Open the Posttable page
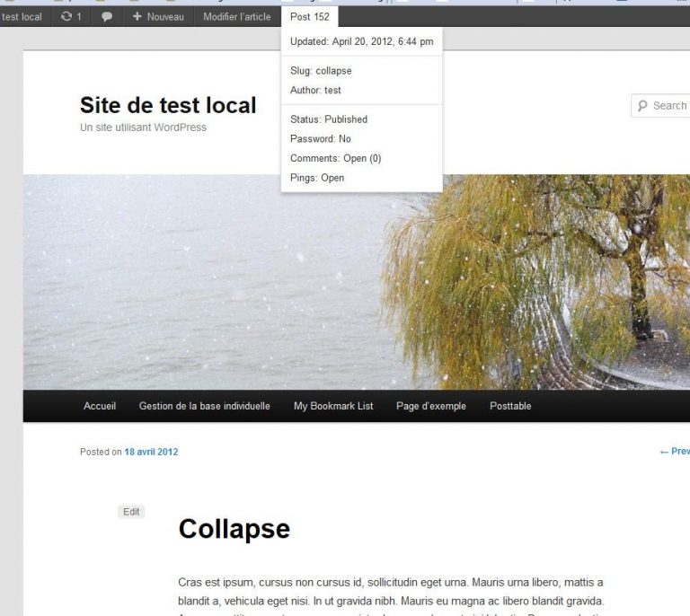Viewport: 690px width, 616px height. click(510, 406)
